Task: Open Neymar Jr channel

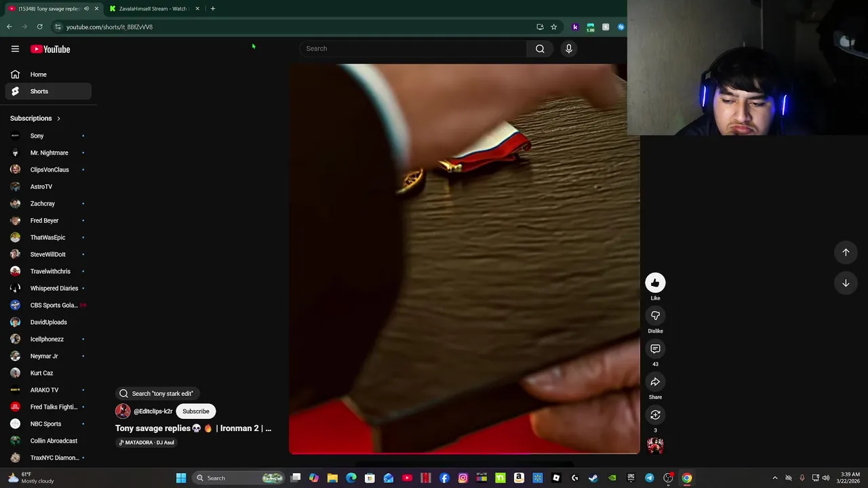Action: pos(48,356)
